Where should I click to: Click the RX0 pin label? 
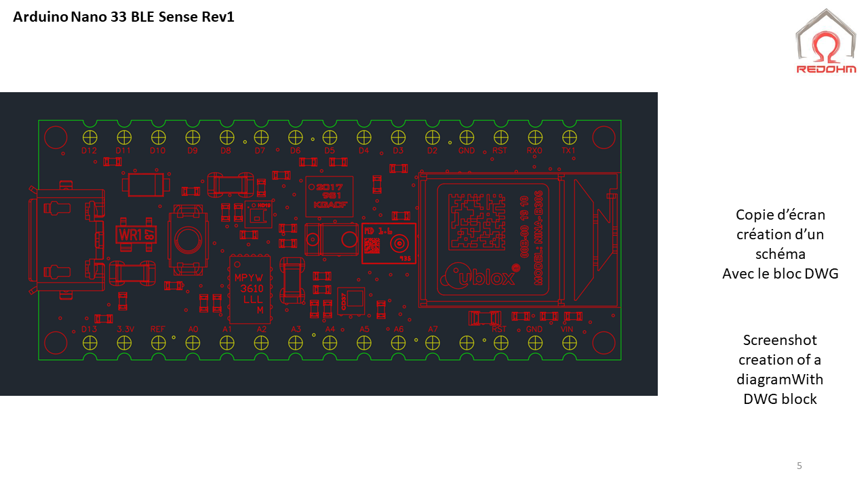coord(534,150)
